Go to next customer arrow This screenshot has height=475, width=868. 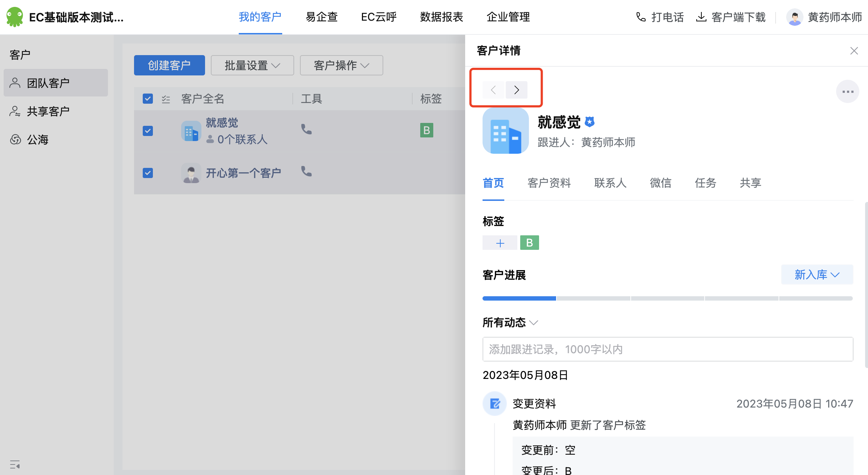(517, 90)
